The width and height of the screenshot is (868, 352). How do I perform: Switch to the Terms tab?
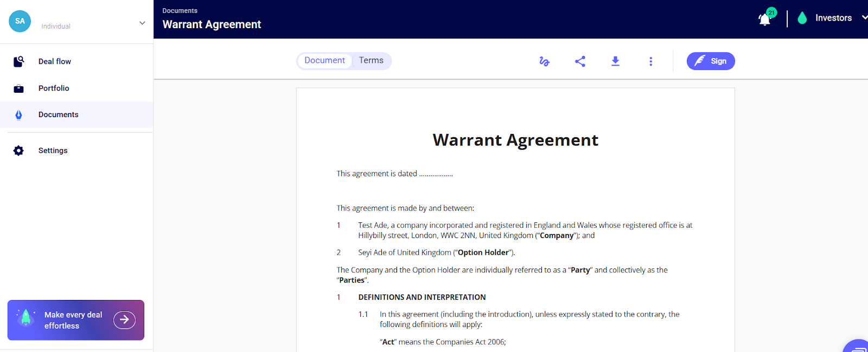pyautogui.click(x=371, y=61)
